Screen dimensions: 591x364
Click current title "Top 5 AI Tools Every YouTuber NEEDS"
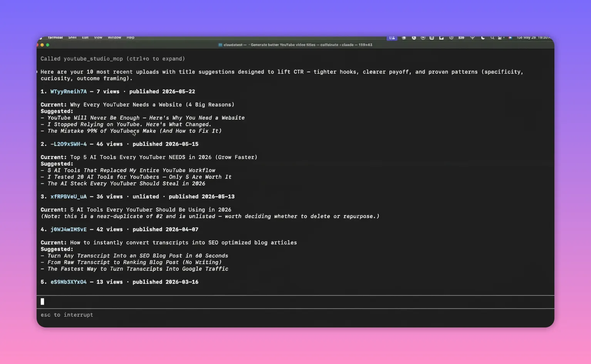(x=164, y=157)
